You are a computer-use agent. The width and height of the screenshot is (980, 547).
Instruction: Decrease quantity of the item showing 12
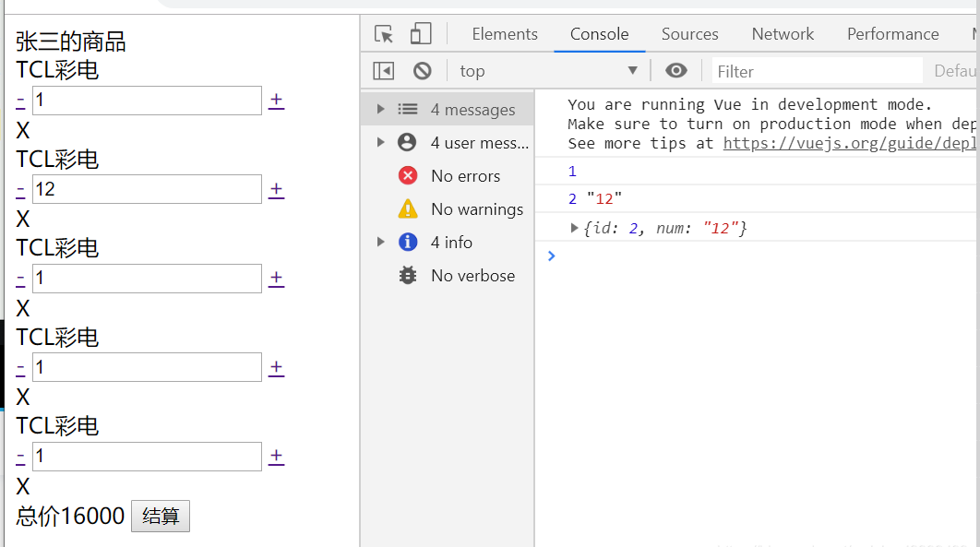click(20, 190)
